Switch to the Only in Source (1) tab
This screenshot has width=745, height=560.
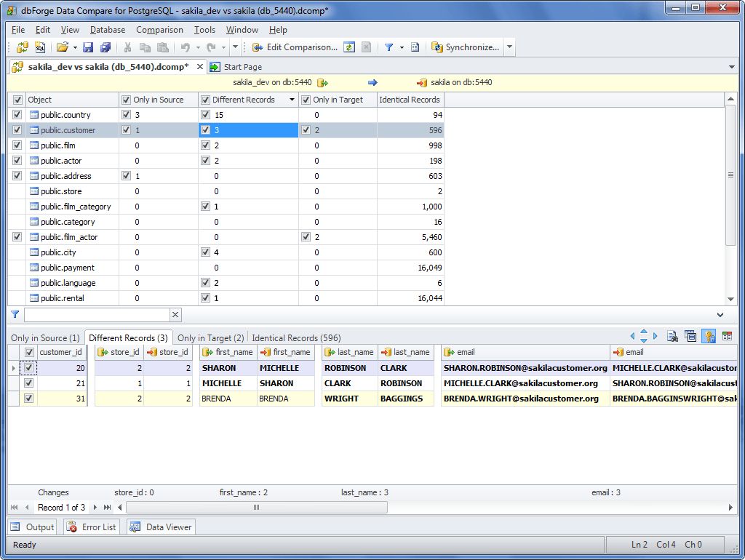45,337
